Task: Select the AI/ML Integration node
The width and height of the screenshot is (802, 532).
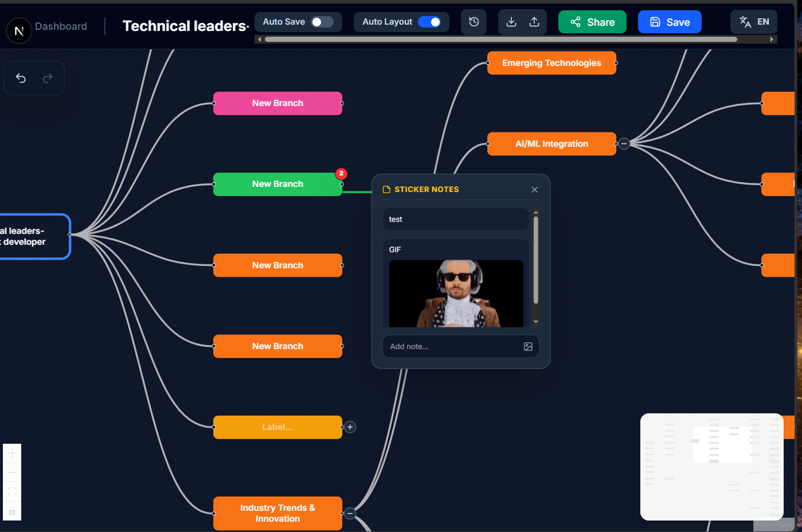Action: pos(552,144)
